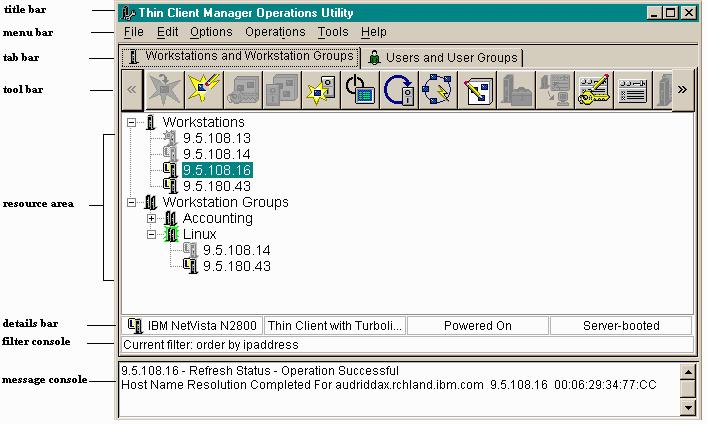Expand the Accounting group node
Screen dimensions: 707x424
[x=152, y=219]
